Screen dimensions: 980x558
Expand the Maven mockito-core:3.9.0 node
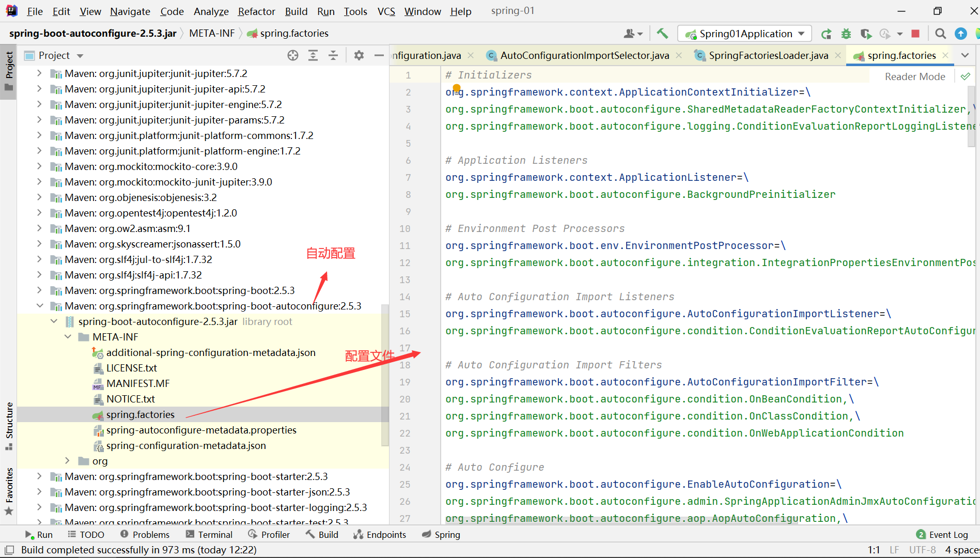click(40, 166)
